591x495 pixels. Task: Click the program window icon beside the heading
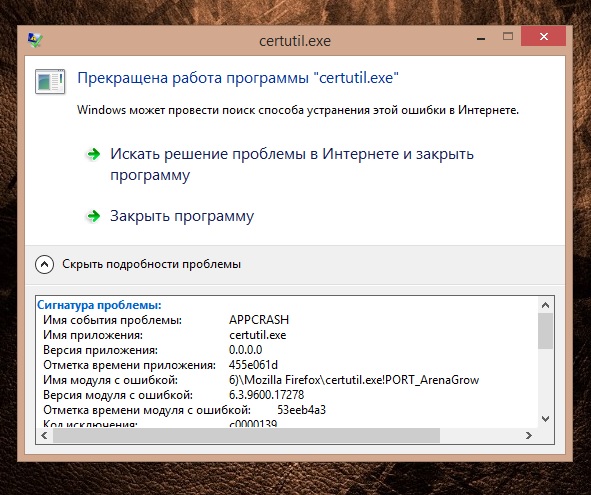pos(50,81)
